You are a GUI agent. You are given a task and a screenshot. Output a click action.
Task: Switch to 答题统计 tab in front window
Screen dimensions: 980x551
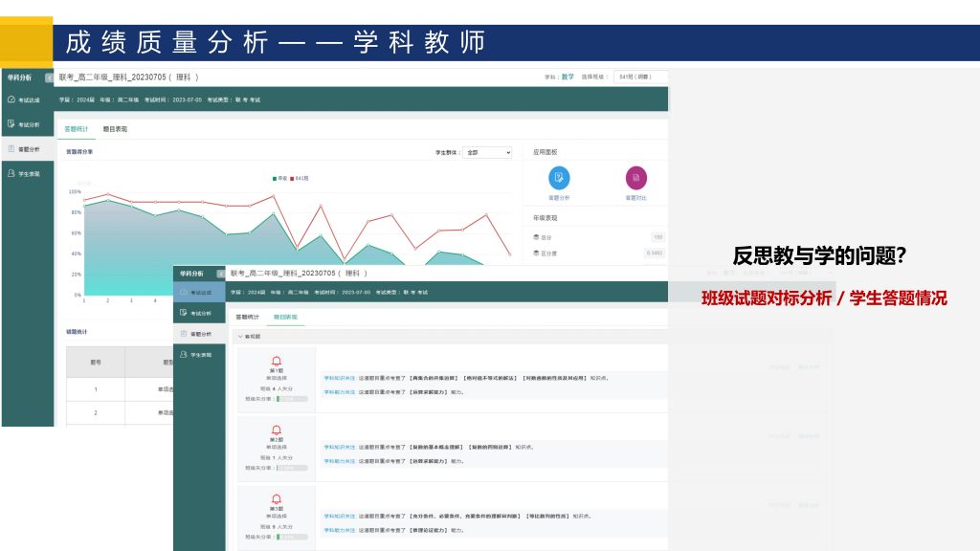click(247, 317)
